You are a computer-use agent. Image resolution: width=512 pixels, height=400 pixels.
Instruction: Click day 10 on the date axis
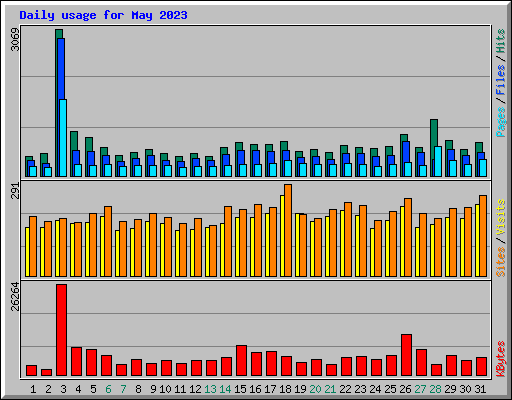[165, 389]
